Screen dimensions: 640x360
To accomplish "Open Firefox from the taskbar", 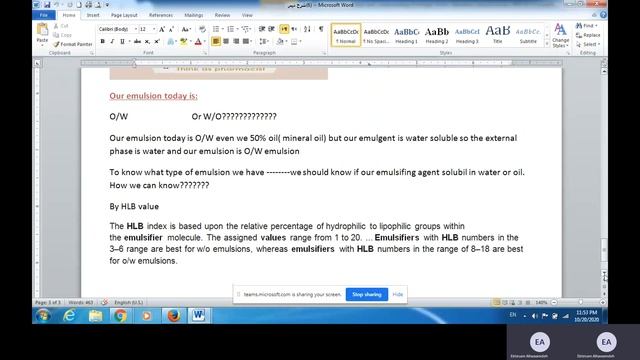I will (x=173, y=316).
